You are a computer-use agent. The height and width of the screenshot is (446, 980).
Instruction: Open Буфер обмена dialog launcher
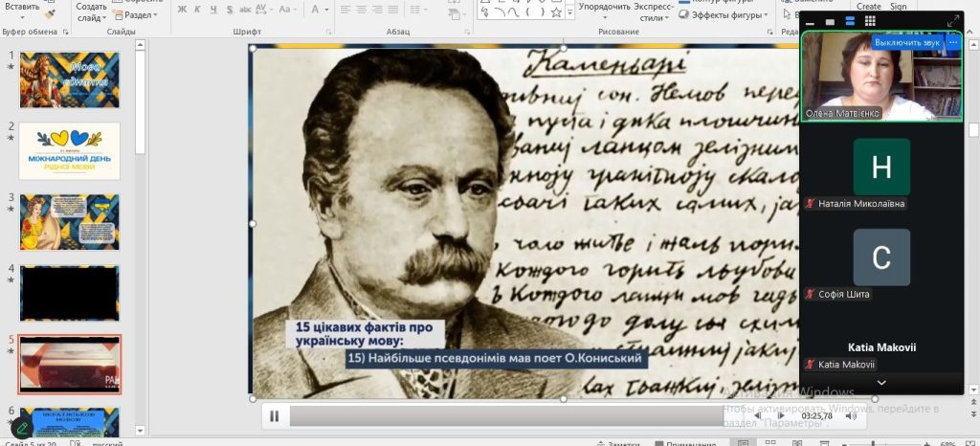[65, 32]
